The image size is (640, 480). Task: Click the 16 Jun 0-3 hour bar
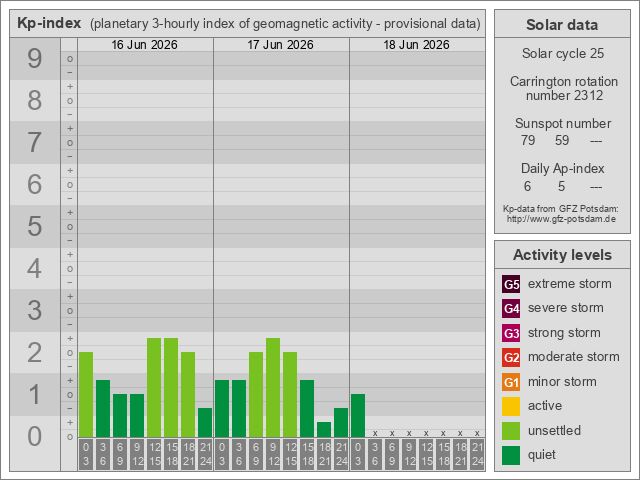(86, 394)
